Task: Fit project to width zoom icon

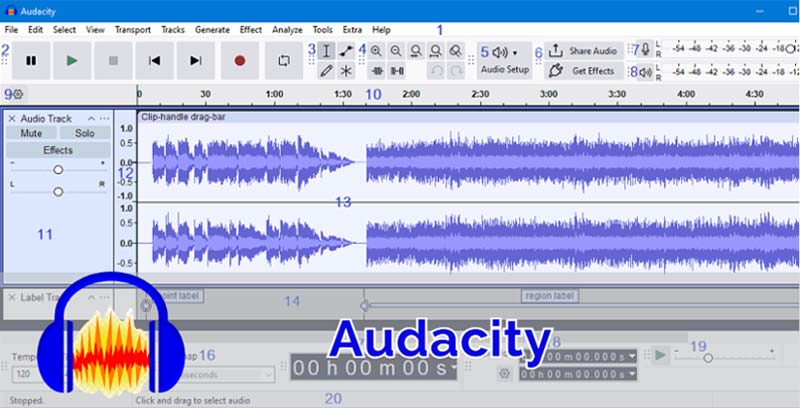Action: click(436, 50)
